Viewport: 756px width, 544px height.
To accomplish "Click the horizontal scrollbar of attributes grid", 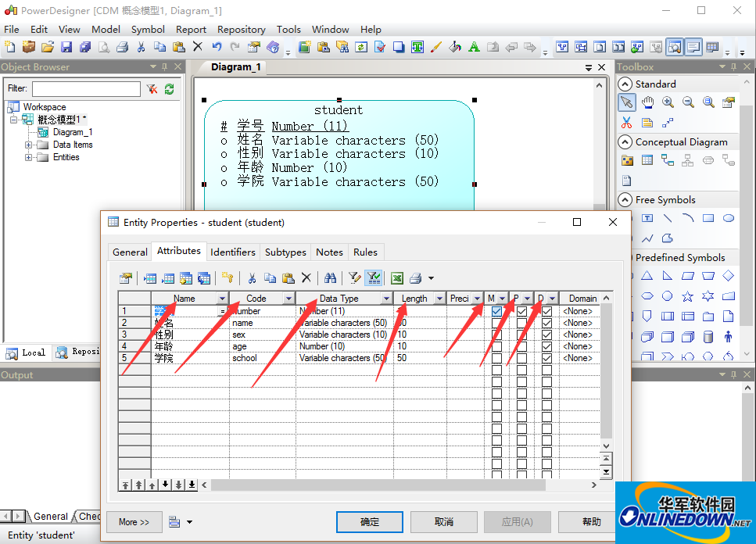I will point(378,485).
